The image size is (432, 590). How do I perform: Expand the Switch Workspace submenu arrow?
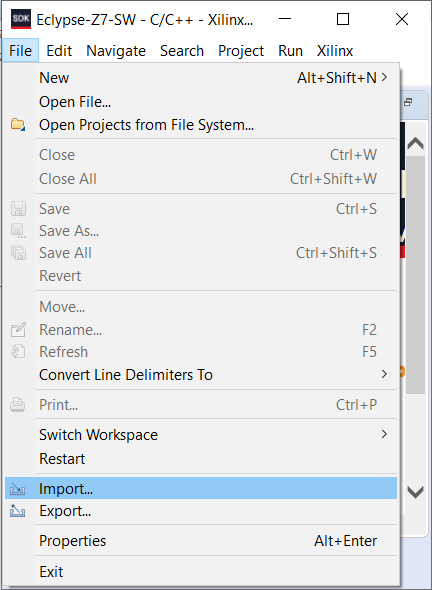384,434
